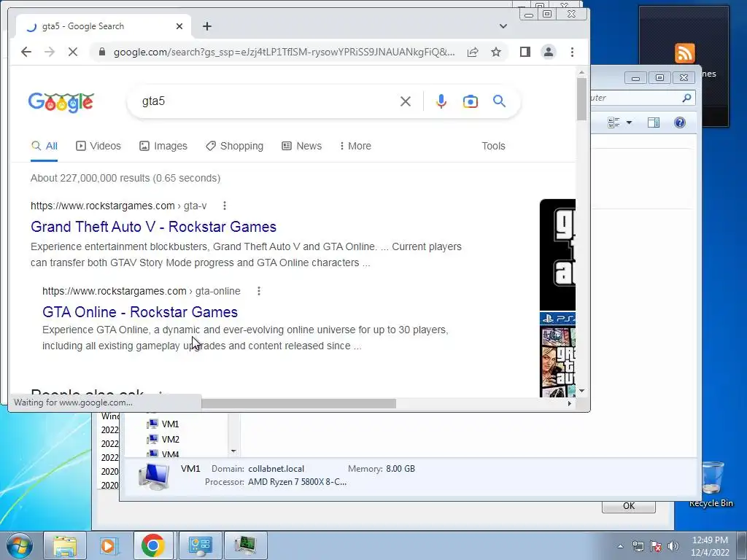Screen dimensions: 747x560
Task: Open the network tray icon
Action: (638, 546)
